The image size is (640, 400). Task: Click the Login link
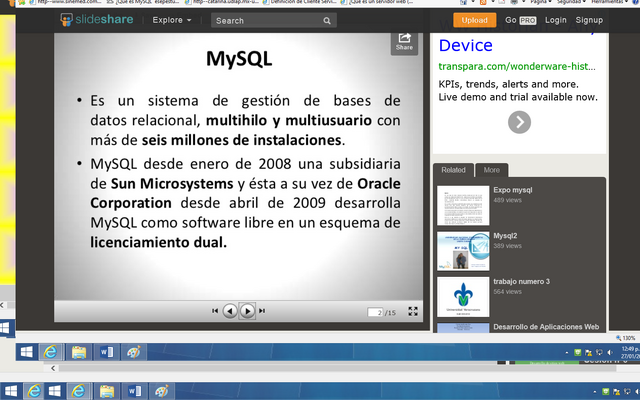pos(556,20)
